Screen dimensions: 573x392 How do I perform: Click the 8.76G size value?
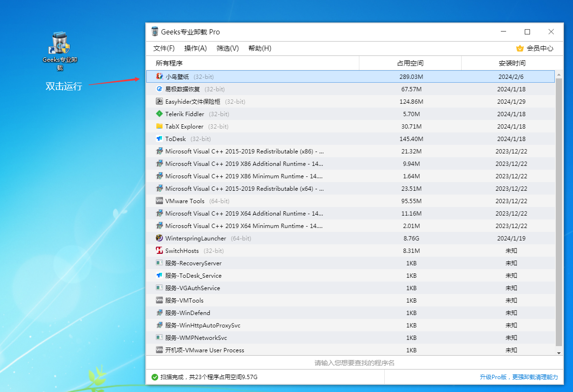(411, 239)
